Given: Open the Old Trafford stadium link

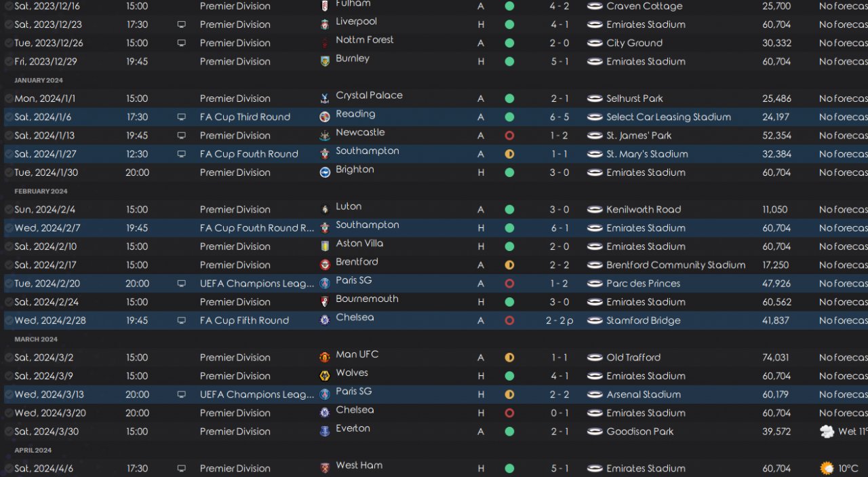Looking at the screenshot, I should 633,358.
